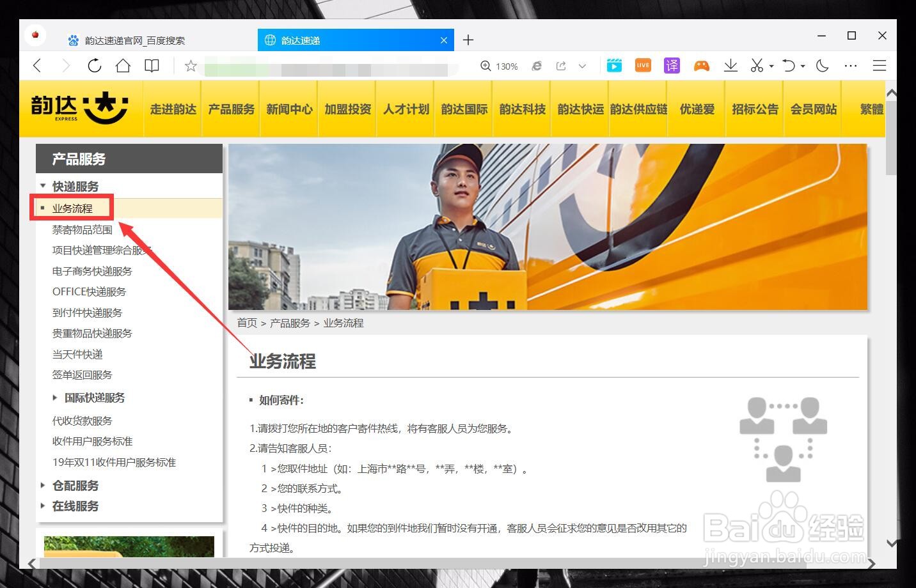Toggle night mode moon icon
This screenshot has height=588, width=916.
coord(823,65)
